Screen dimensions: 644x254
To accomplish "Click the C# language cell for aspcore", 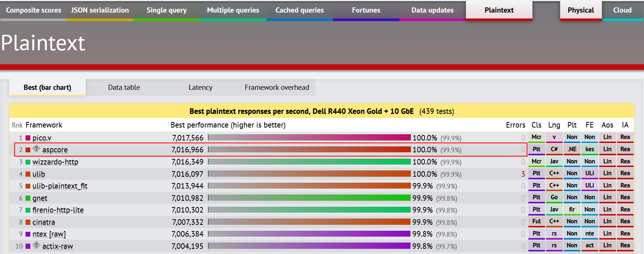I will pos(554,149).
